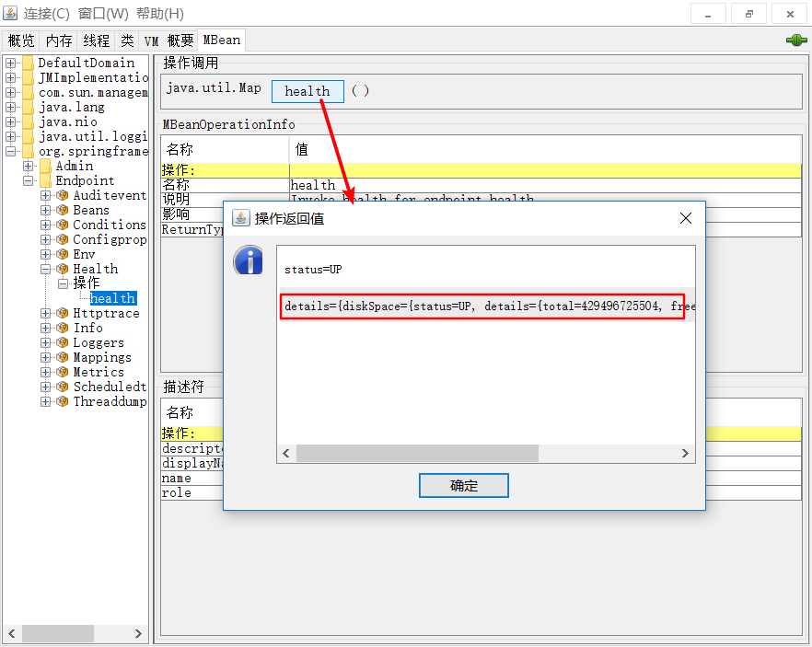Expand the Httptrace tree node

click(46, 313)
